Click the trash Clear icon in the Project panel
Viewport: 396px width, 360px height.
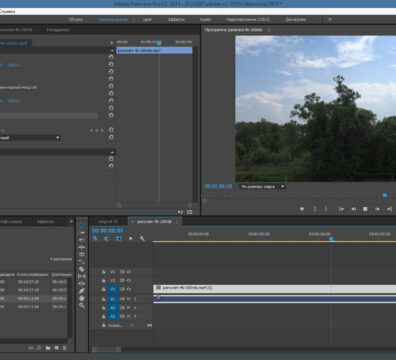point(65,348)
